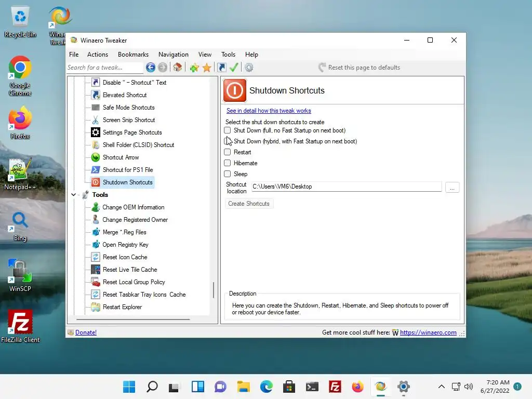Open Microsoft Store from the taskbar
The image size is (532, 399).
click(289, 387)
